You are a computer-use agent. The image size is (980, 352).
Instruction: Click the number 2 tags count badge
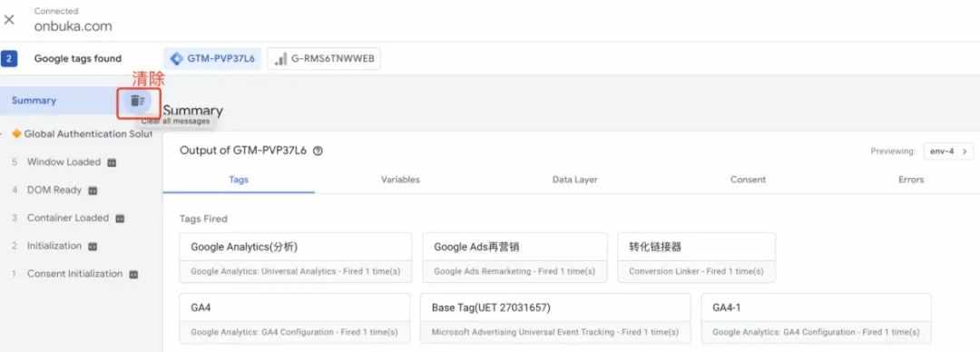click(x=9, y=59)
